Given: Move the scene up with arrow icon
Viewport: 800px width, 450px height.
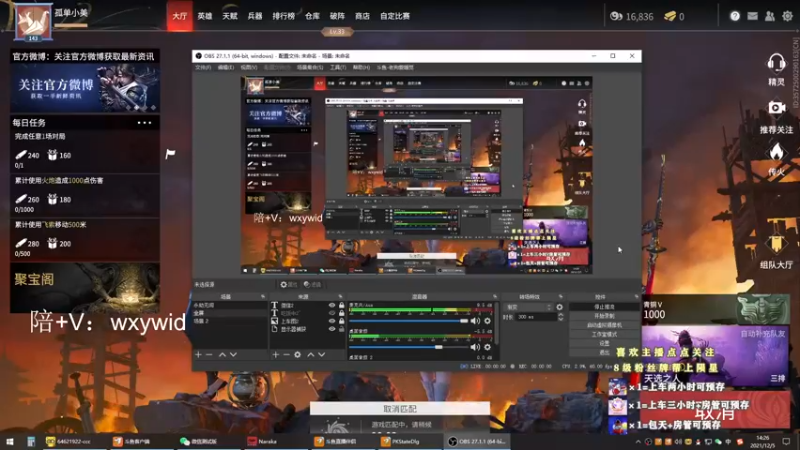Looking at the screenshot, I should [x=222, y=355].
